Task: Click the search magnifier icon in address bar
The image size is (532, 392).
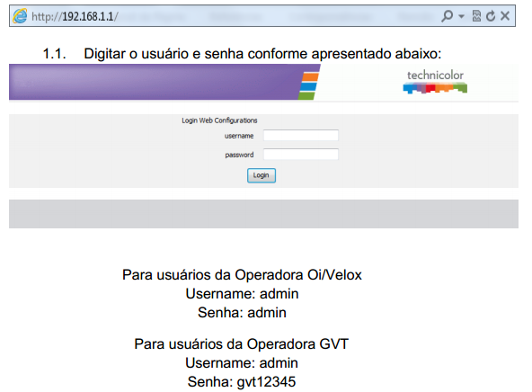Action: coord(447,15)
